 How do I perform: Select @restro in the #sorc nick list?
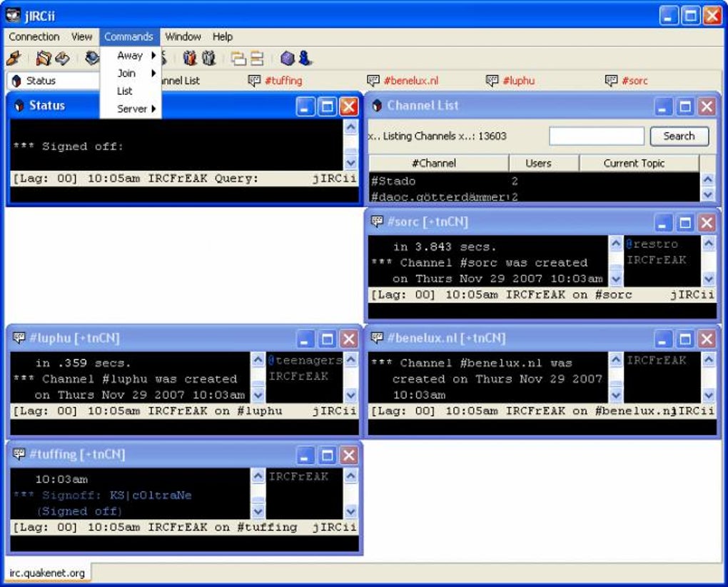652,244
